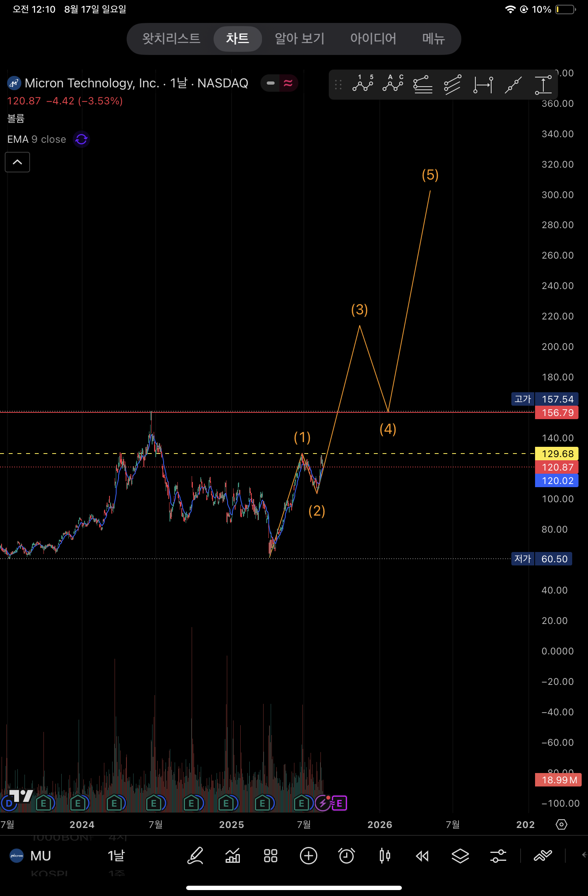
Task: Tap the lightning bolt event marker
Action: click(323, 803)
